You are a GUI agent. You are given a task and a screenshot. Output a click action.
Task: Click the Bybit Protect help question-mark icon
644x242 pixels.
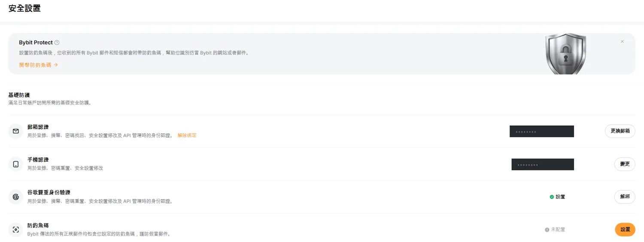tap(57, 42)
